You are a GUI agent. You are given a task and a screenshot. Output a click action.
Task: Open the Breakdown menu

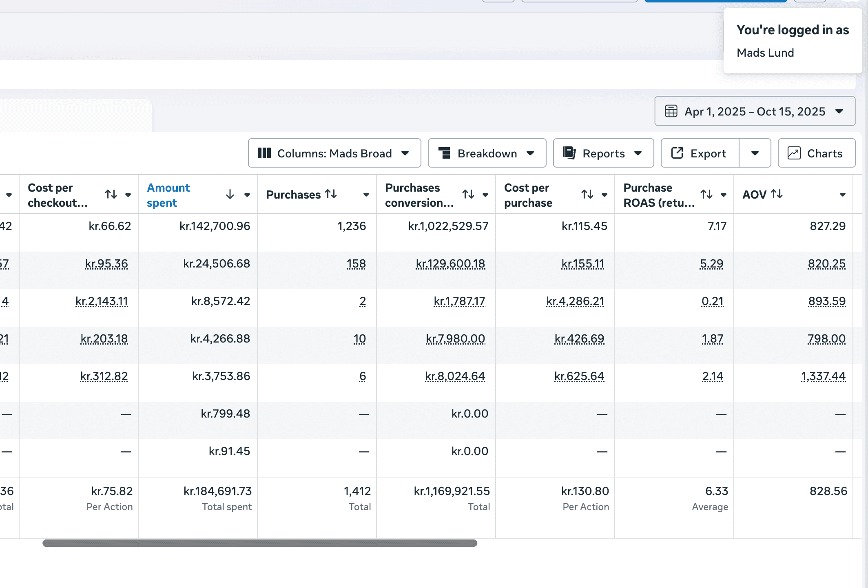pyautogui.click(x=487, y=153)
